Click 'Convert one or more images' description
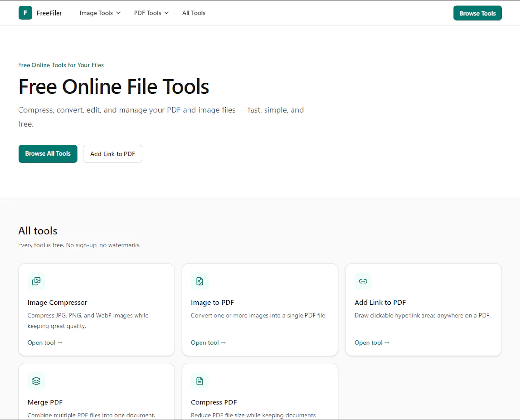Viewport: 520px width, 420px height. click(x=259, y=315)
